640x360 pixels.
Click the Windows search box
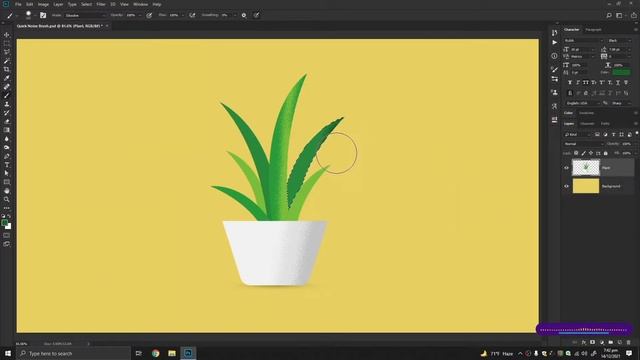click(x=74, y=353)
